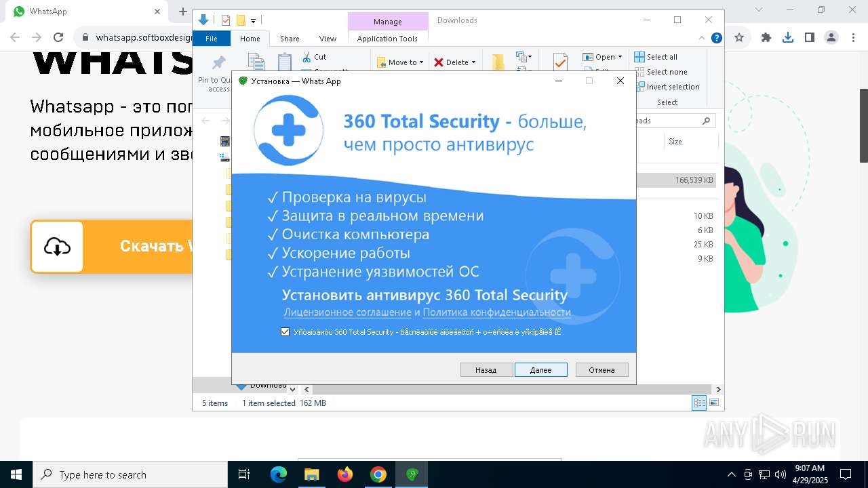Show hidden tray icons chevron
Screen dimensions: 868x488
tap(731, 474)
